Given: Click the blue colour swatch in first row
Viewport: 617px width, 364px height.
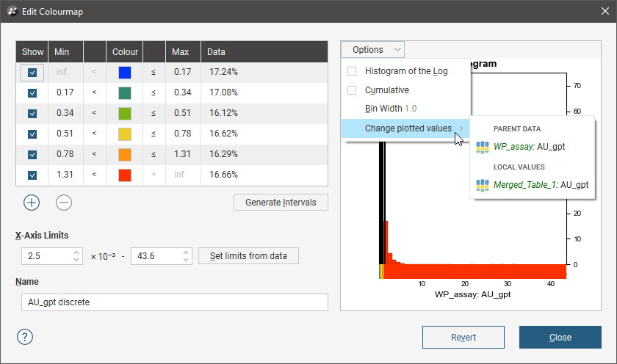Looking at the screenshot, I should coord(124,73).
